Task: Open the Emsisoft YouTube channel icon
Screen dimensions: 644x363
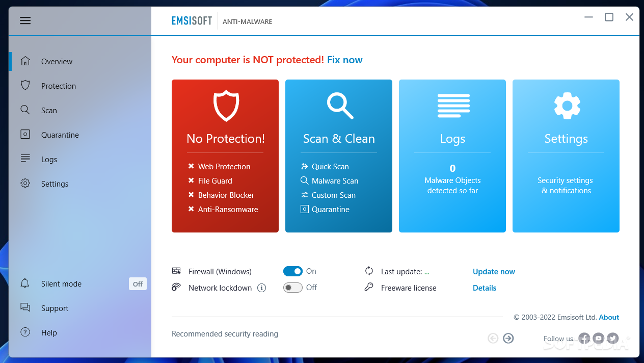Action: point(599,338)
